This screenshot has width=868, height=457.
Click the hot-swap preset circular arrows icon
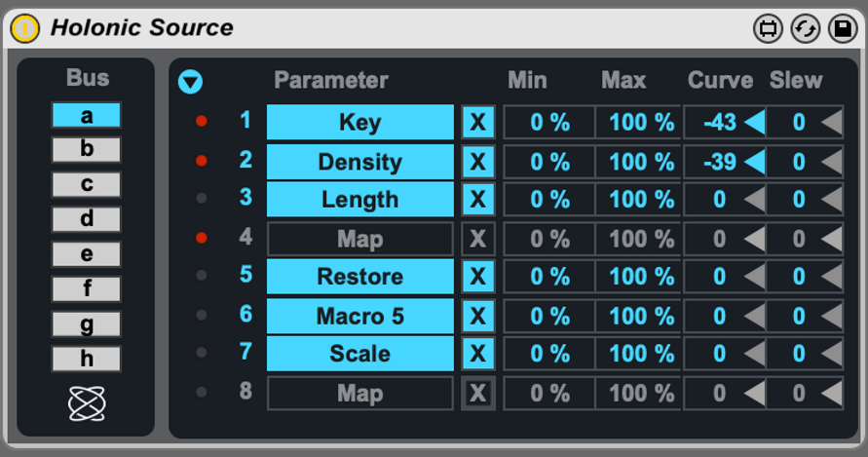pos(805,28)
